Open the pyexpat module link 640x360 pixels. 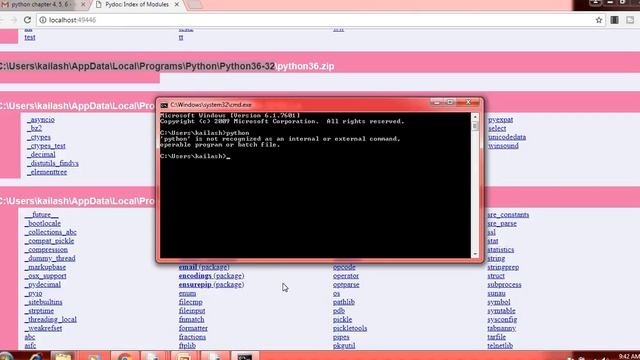500,120
